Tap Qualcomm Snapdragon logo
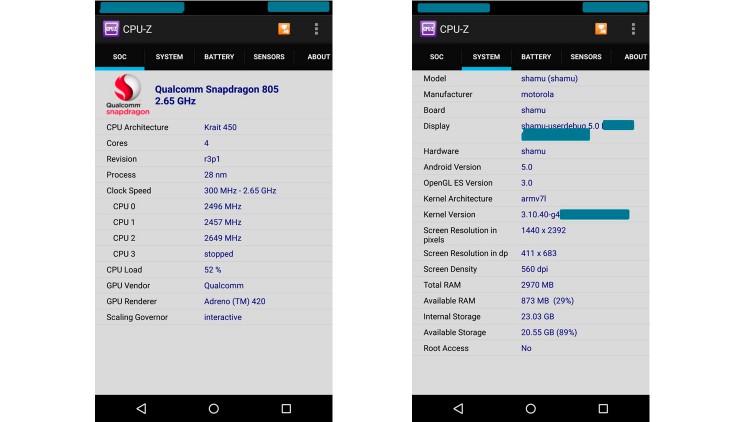The height and width of the screenshot is (422, 750). pyautogui.click(x=127, y=94)
